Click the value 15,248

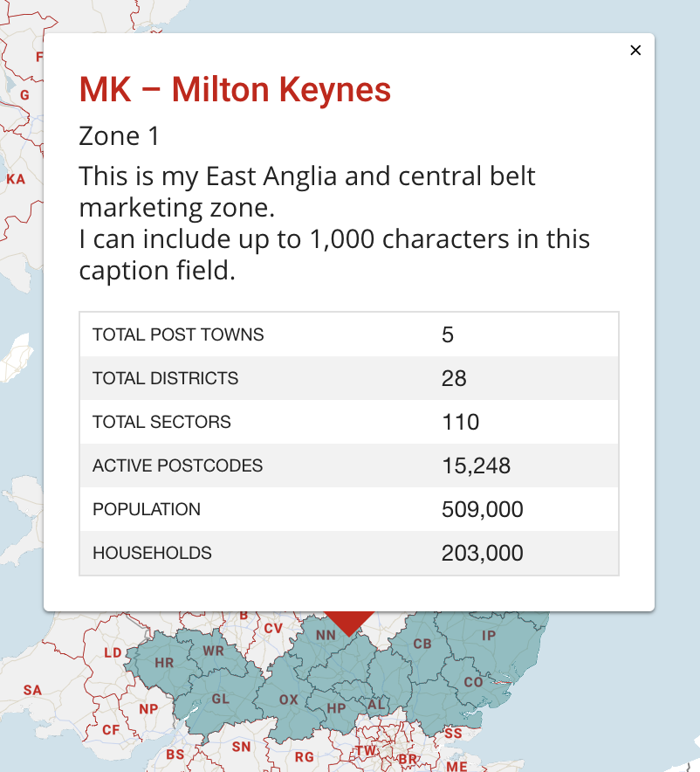click(x=476, y=465)
